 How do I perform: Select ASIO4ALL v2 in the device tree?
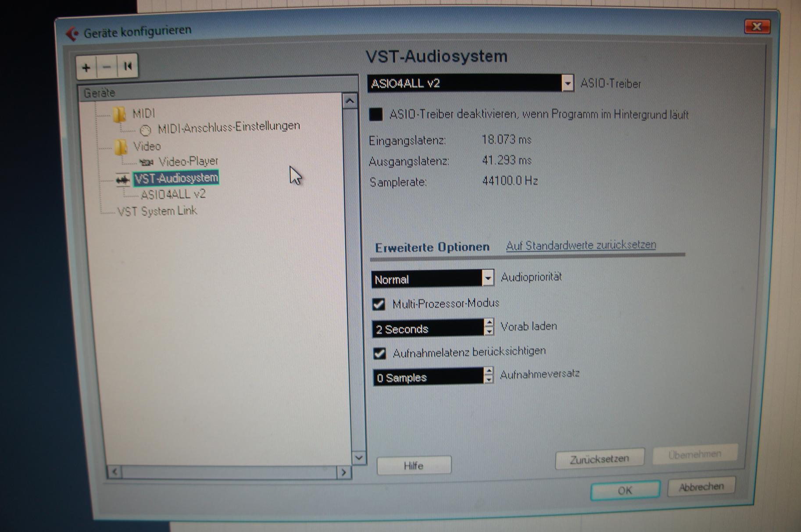tap(173, 194)
